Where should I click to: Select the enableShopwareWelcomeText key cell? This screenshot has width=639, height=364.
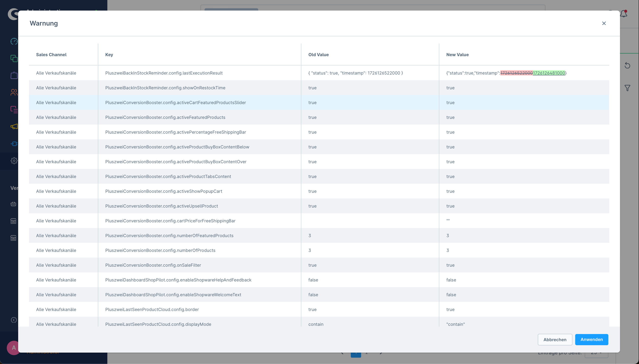[x=199, y=295]
